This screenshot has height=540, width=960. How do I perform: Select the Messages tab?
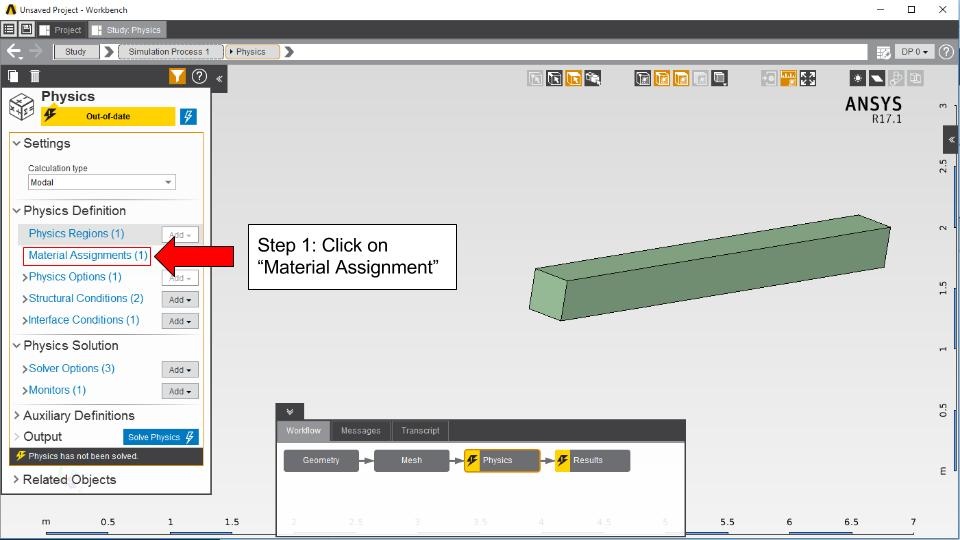point(361,430)
